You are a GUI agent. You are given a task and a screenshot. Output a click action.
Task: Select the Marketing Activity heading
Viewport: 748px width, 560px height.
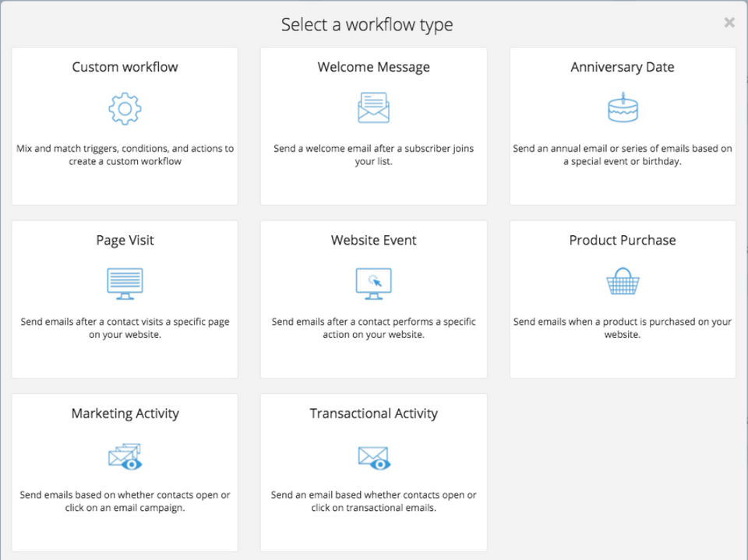[125, 413]
